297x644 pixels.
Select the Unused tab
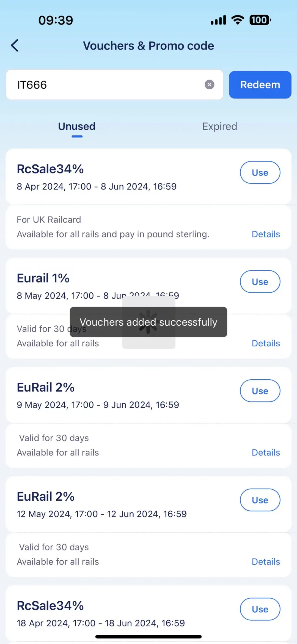[77, 127]
